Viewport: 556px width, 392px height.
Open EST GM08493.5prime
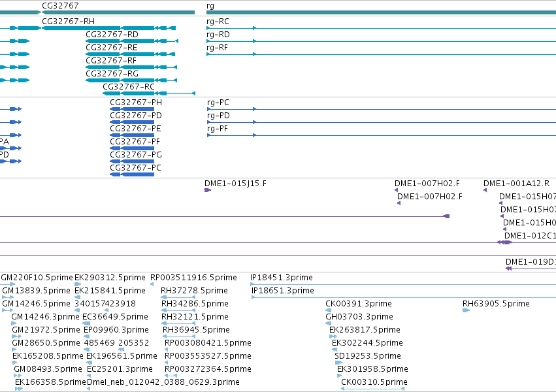point(48,369)
